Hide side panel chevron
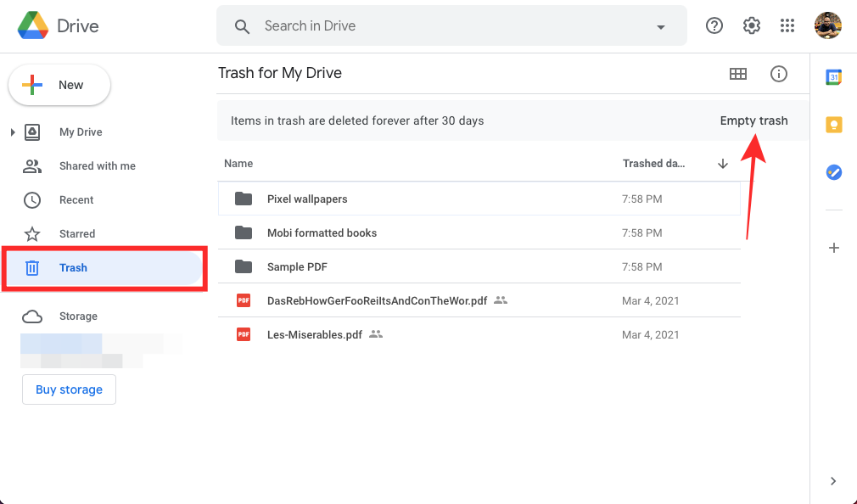Viewport: 857px width, 504px height. (x=833, y=481)
